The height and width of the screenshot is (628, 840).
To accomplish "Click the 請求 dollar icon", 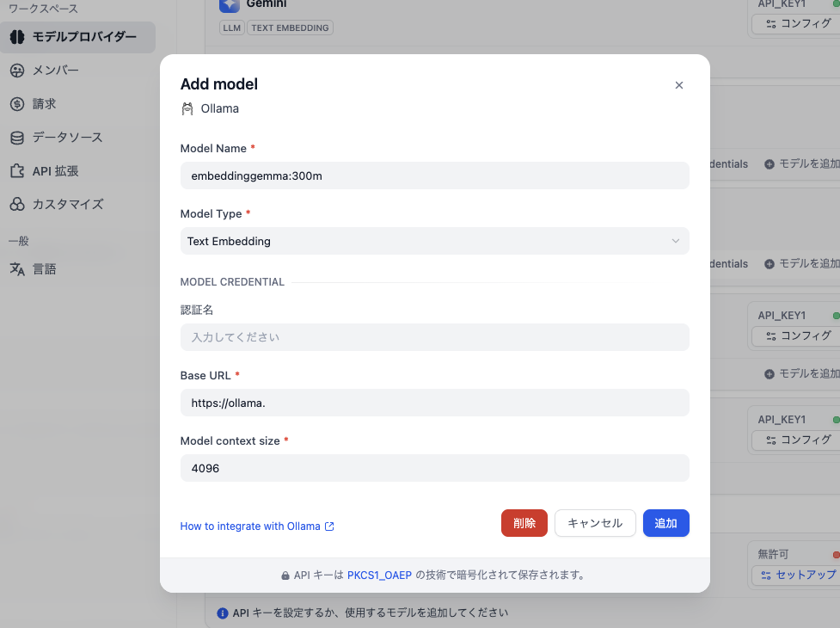I will 17,104.
